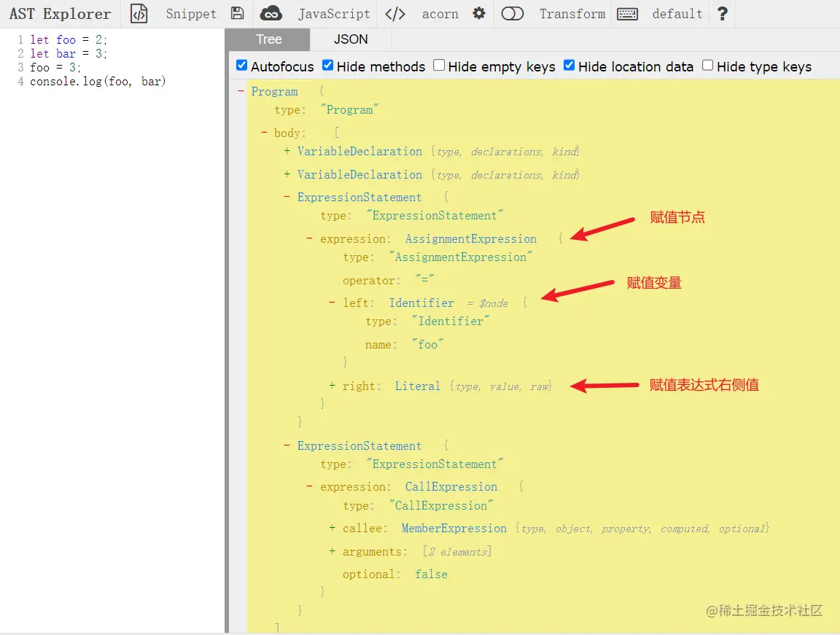Click code line 'console.log(foo, bar)'
Viewport: 840px width, 635px height.
pos(98,82)
